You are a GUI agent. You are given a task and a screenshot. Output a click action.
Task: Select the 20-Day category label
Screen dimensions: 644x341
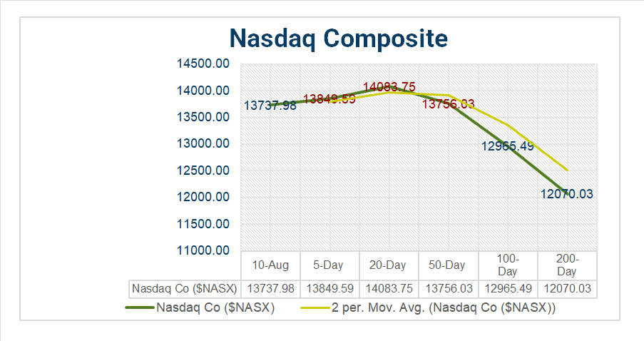[388, 265]
